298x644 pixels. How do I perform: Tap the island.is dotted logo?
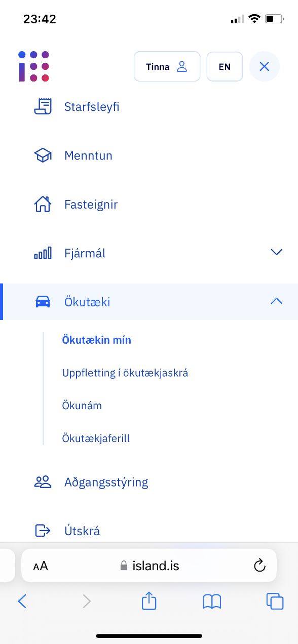(33, 66)
